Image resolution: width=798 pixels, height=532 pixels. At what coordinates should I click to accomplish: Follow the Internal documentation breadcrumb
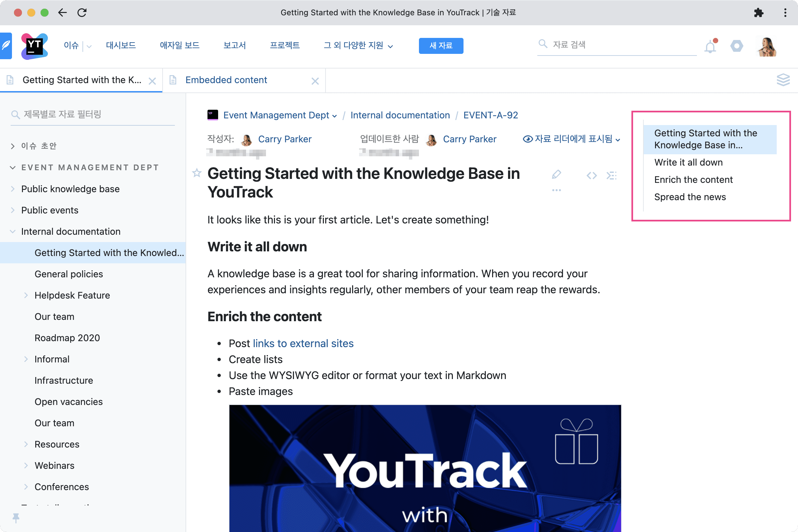click(400, 115)
